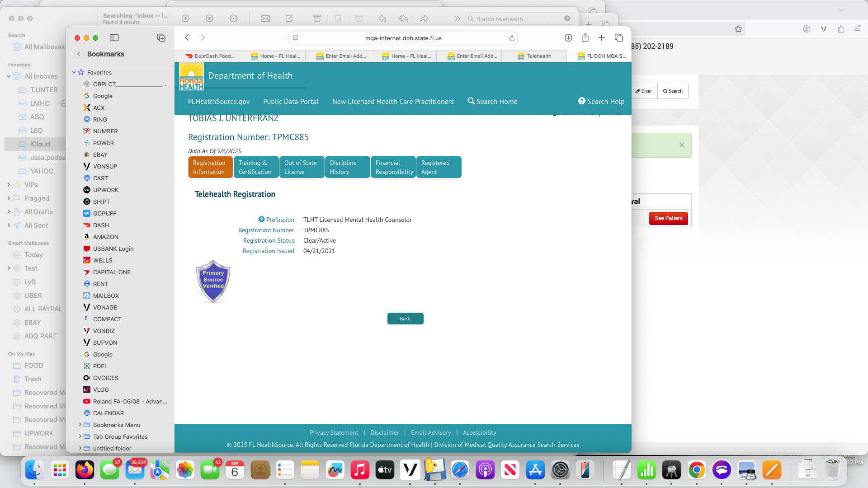
Task: Select the Telehealth browser tab
Action: (x=539, y=56)
